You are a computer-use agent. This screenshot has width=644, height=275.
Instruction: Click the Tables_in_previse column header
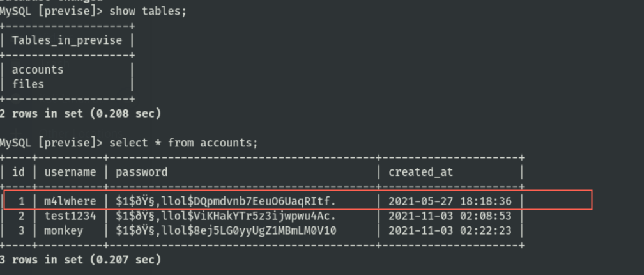[x=67, y=40]
